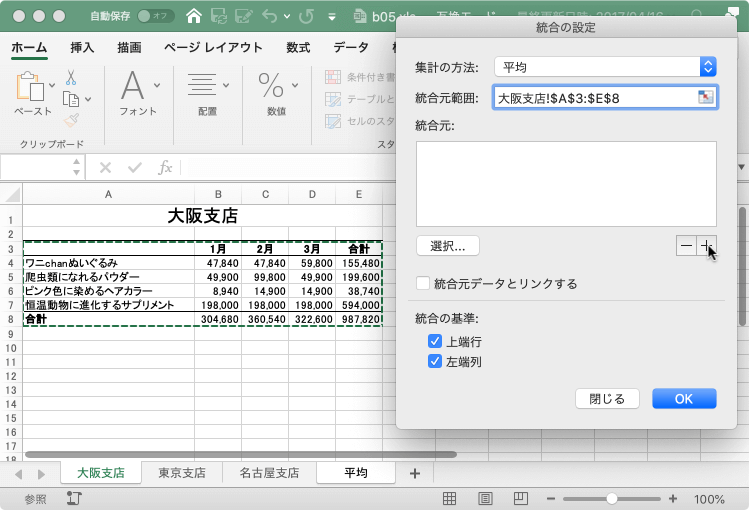This screenshot has width=749, height=510.
Task: Click column A header
Action: [108, 194]
